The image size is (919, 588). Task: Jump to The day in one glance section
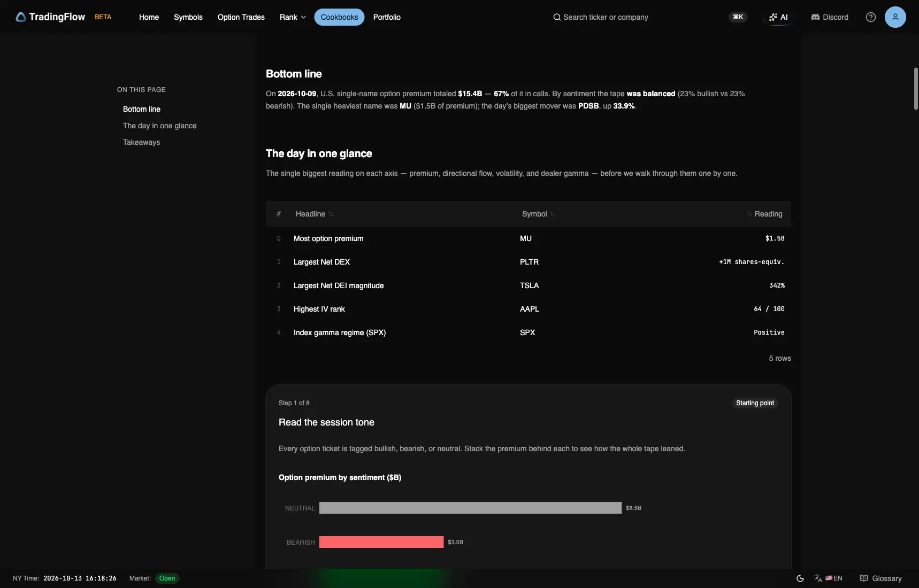(x=160, y=126)
